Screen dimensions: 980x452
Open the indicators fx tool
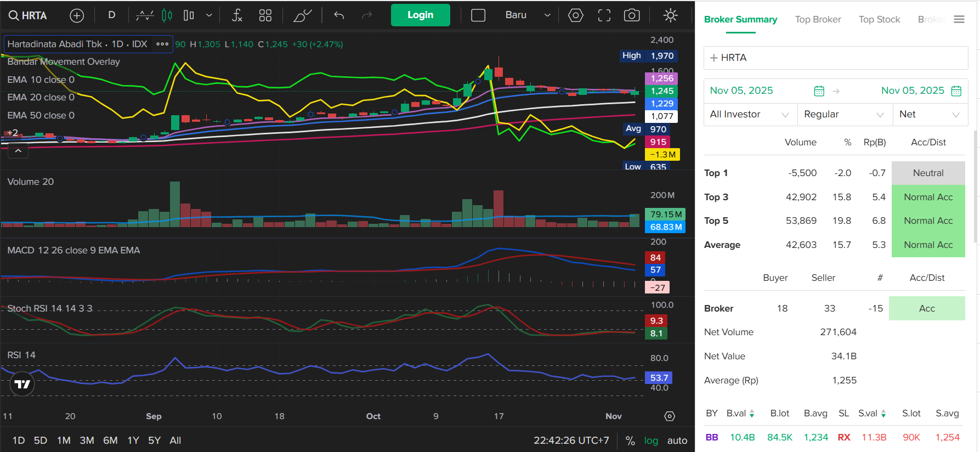pyautogui.click(x=237, y=15)
